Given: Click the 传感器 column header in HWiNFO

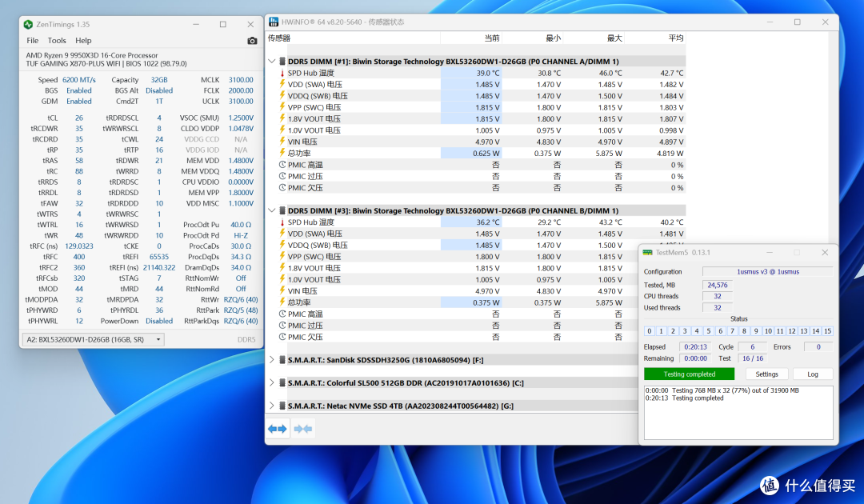Looking at the screenshot, I should click(x=279, y=38).
